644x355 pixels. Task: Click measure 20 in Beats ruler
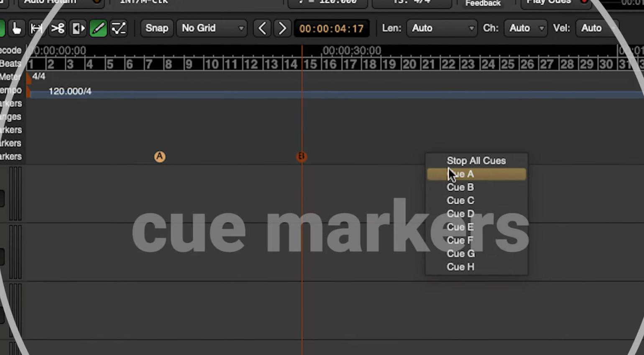click(x=409, y=64)
